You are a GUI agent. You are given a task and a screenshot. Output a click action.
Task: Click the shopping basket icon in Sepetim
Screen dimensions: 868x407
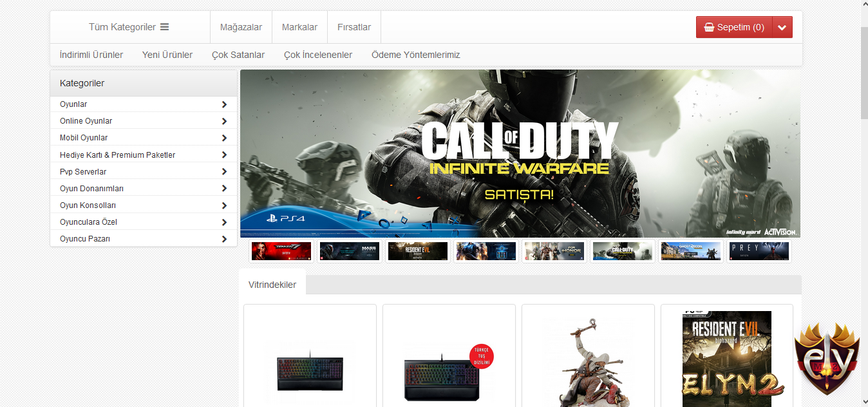(x=709, y=27)
